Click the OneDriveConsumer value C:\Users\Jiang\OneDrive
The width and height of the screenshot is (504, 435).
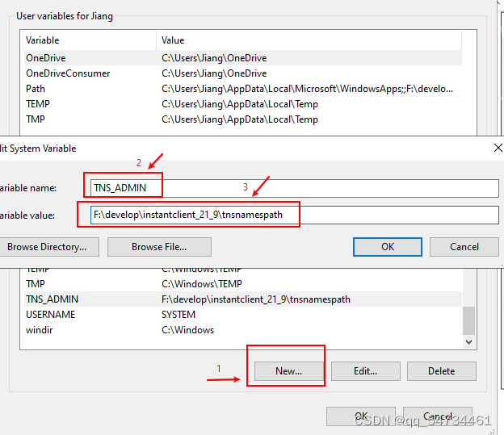click(214, 73)
